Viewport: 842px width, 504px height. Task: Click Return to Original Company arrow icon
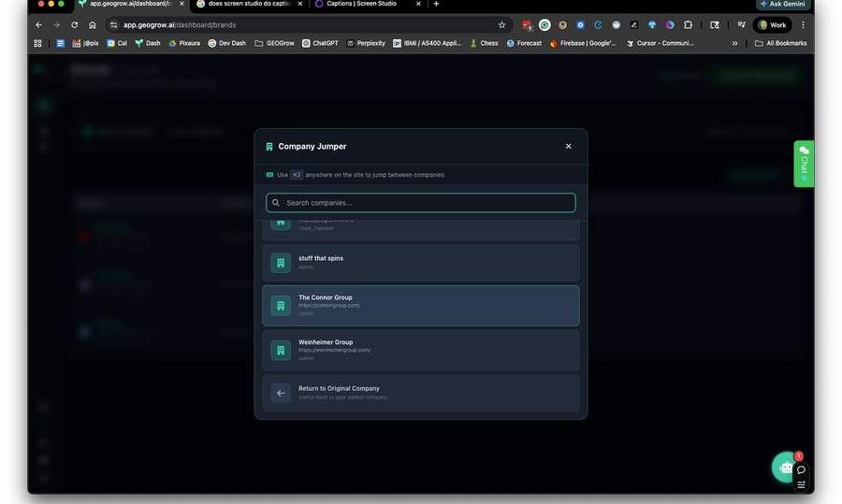[x=281, y=393]
